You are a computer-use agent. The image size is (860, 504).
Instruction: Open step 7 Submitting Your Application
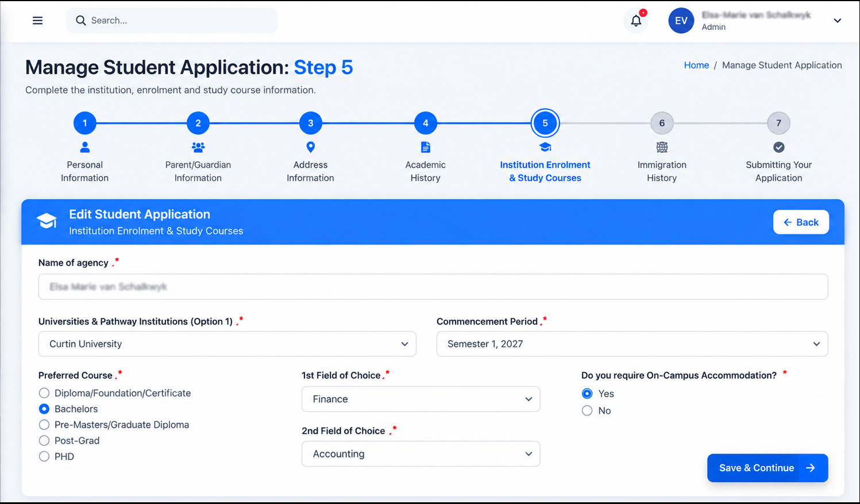point(778,123)
